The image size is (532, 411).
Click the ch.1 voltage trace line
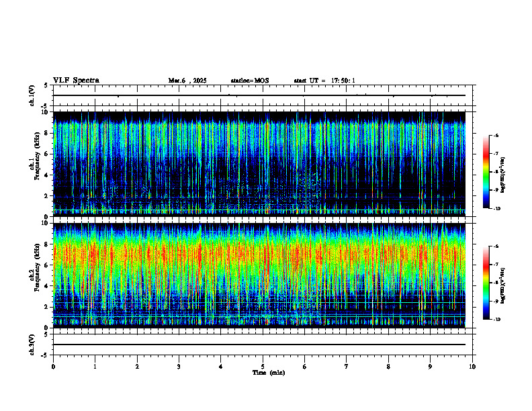click(x=259, y=95)
